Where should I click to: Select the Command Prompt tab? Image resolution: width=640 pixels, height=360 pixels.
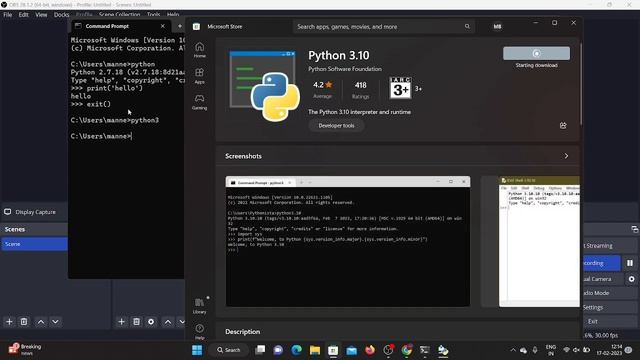120,26
